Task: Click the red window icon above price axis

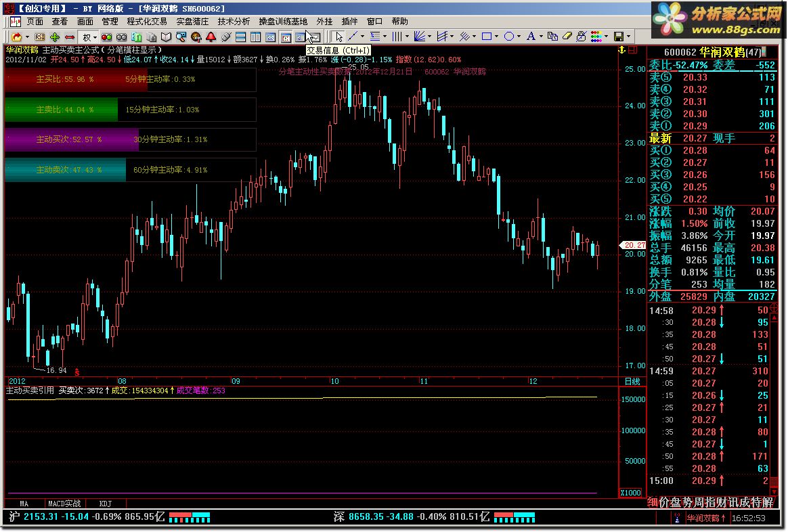Action: coord(633,49)
